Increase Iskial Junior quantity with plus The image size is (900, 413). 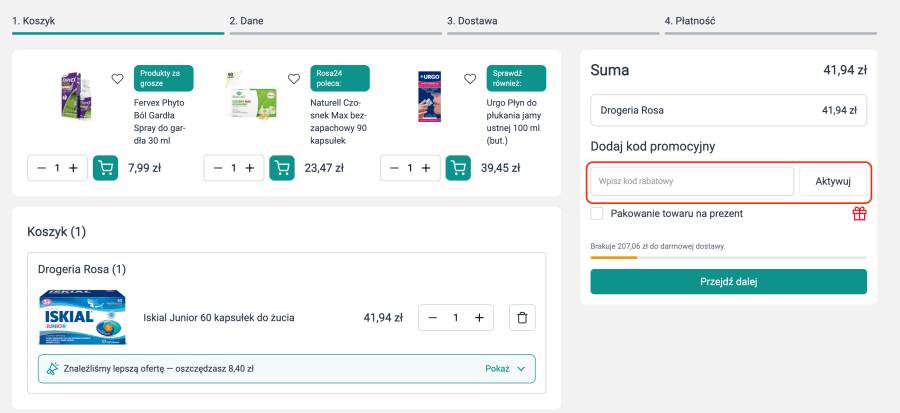pos(479,318)
